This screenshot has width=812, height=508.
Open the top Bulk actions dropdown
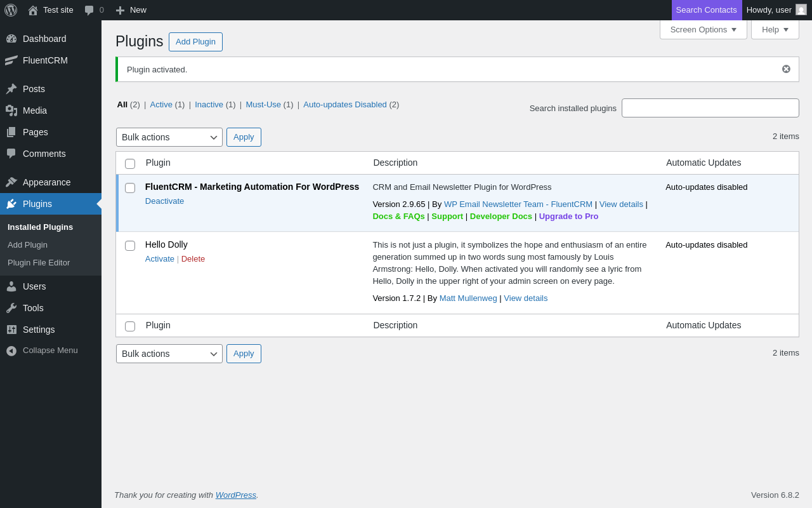pos(169,137)
